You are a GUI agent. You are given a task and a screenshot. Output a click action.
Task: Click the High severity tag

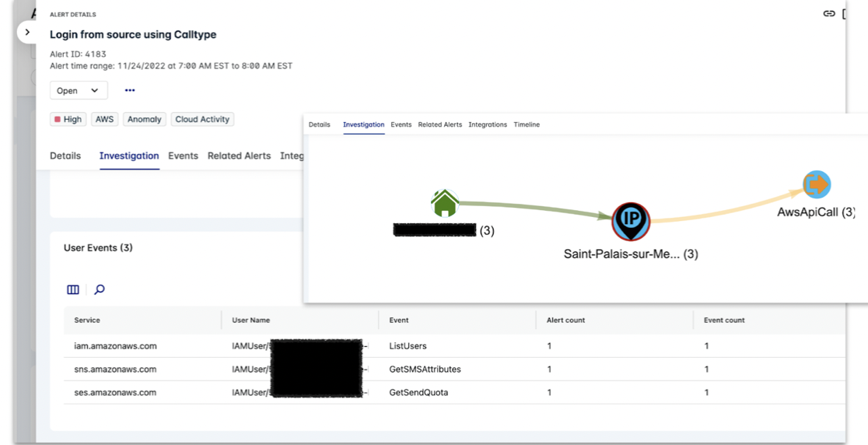68,119
